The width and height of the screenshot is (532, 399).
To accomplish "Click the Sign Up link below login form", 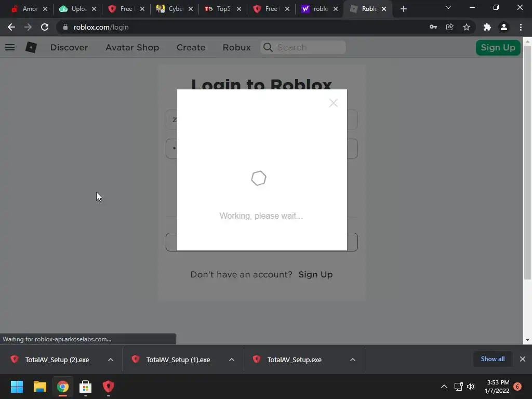I will (315, 274).
